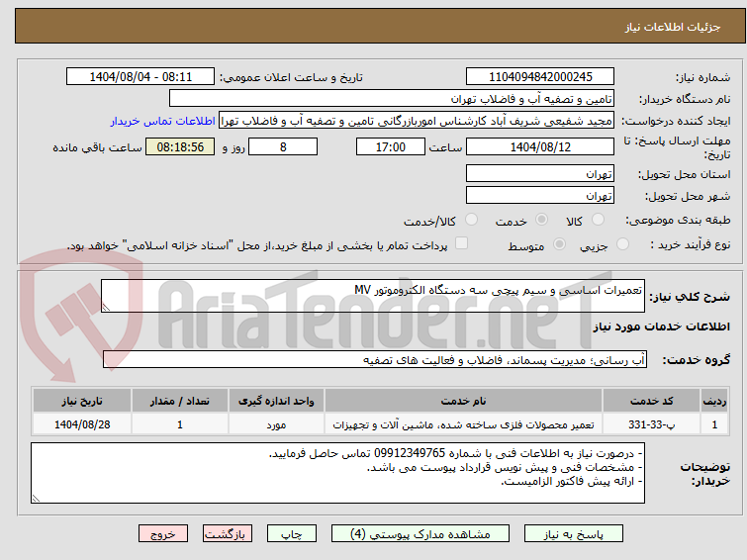Click the پاسخ به نیاز button
Viewport: 747px width, 560px height.
(x=574, y=534)
